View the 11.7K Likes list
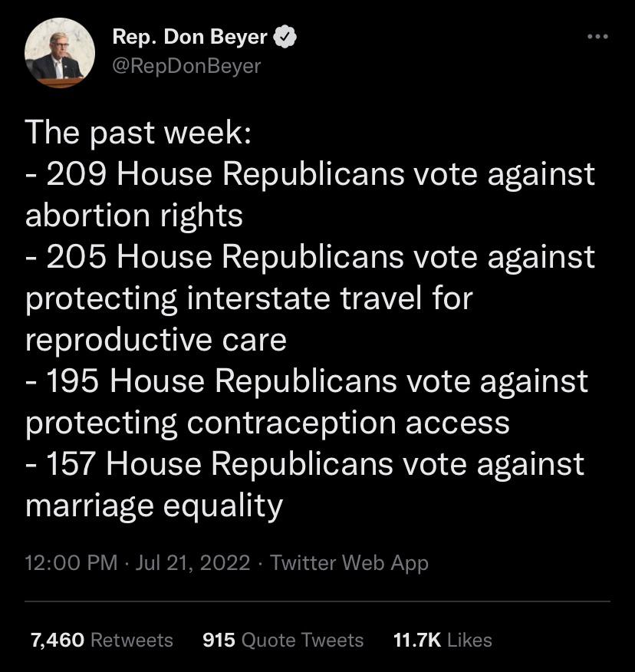This screenshot has height=672, width=635. (x=443, y=640)
